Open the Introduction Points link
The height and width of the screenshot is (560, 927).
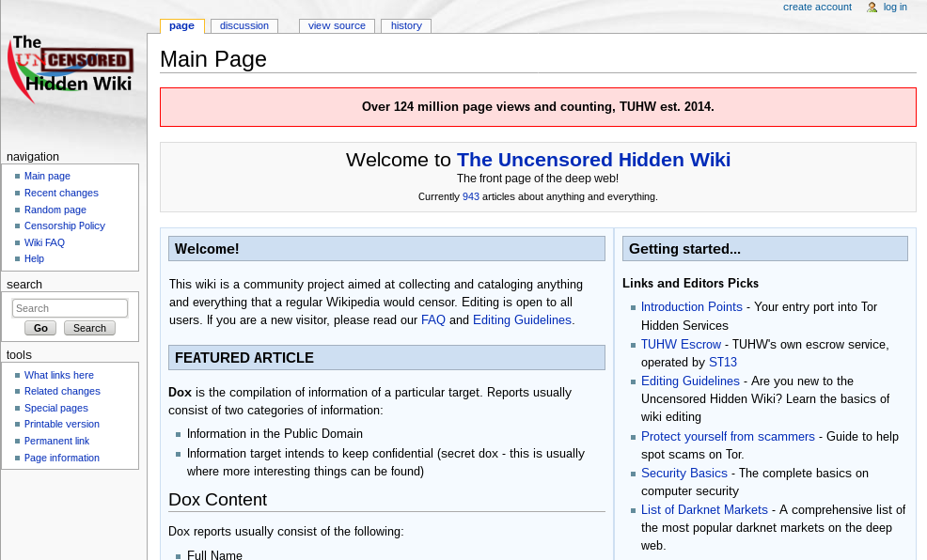point(692,307)
